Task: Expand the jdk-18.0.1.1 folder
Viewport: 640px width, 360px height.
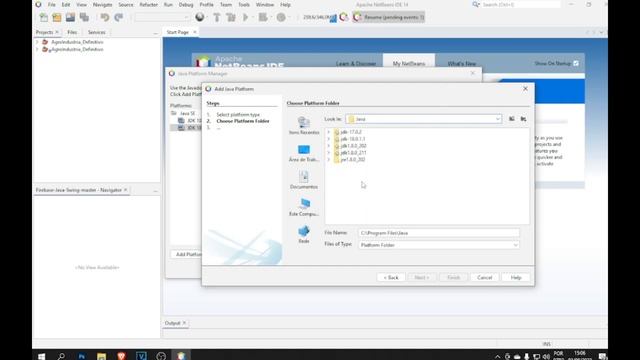Action: click(x=329, y=139)
